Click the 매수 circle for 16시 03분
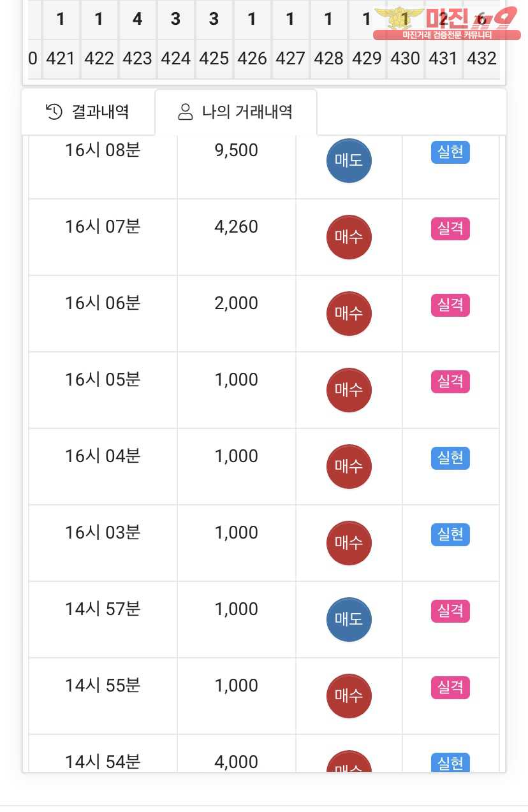The image size is (528, 812). (349, 543)
